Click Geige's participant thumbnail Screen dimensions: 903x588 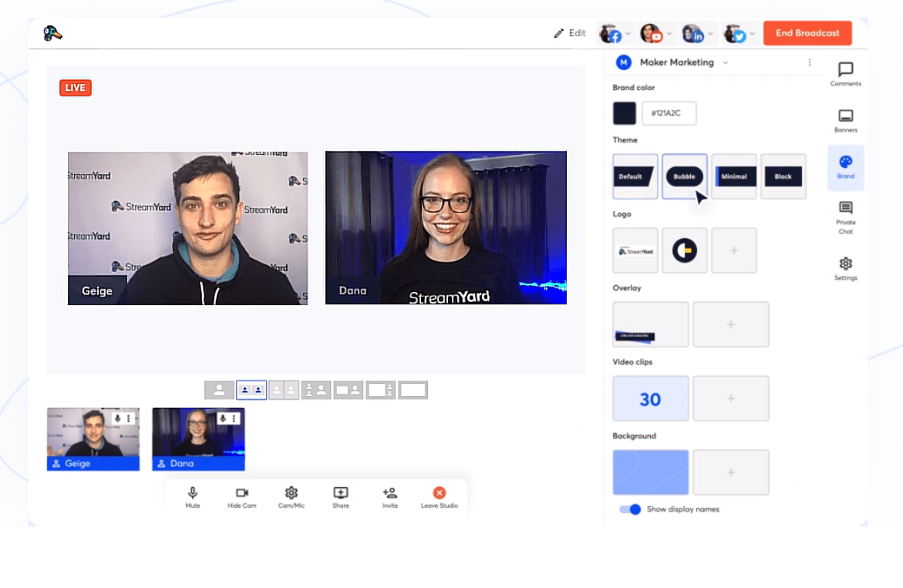93,439
